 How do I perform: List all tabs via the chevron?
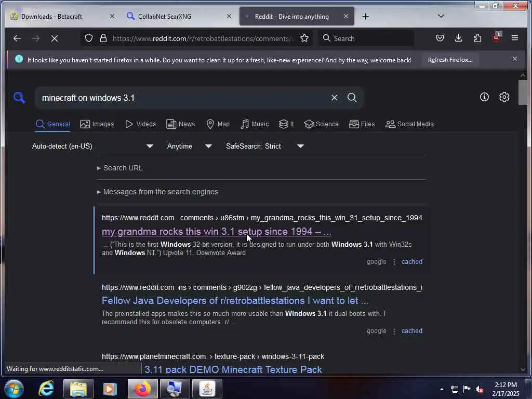[441, 16]
